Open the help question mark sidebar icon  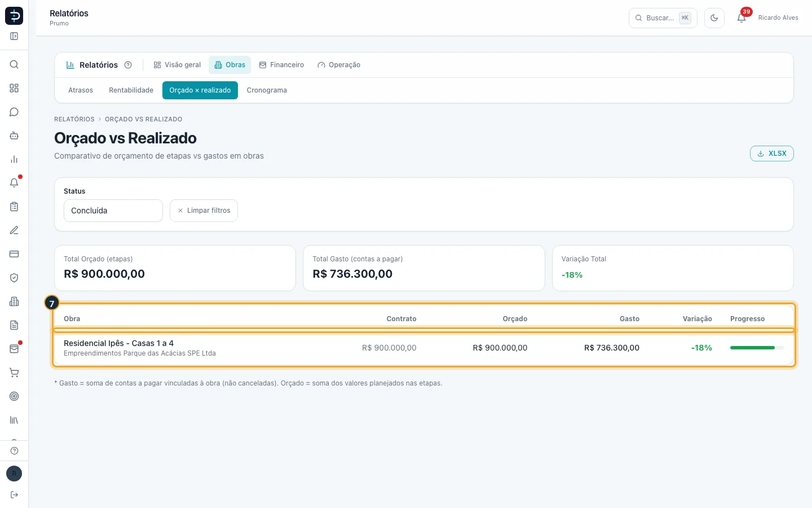pyautogui.click(x=14, y=450)
